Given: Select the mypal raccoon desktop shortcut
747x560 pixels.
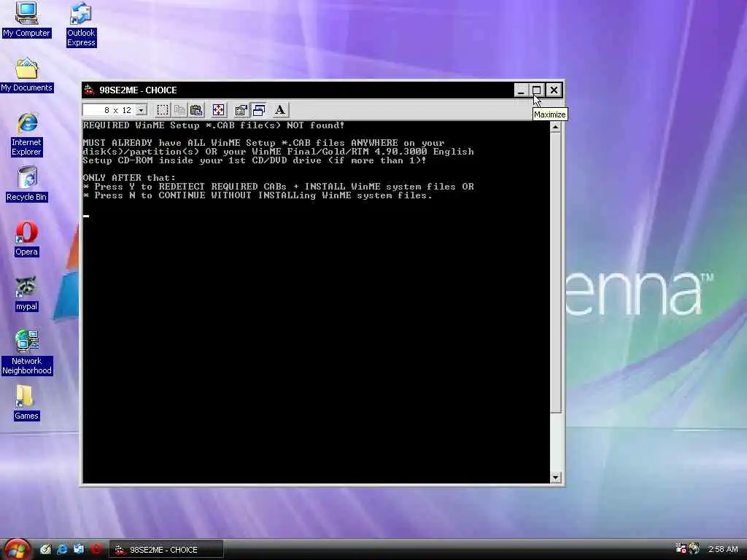Looking at the screenshot, I should coord(26,294).
